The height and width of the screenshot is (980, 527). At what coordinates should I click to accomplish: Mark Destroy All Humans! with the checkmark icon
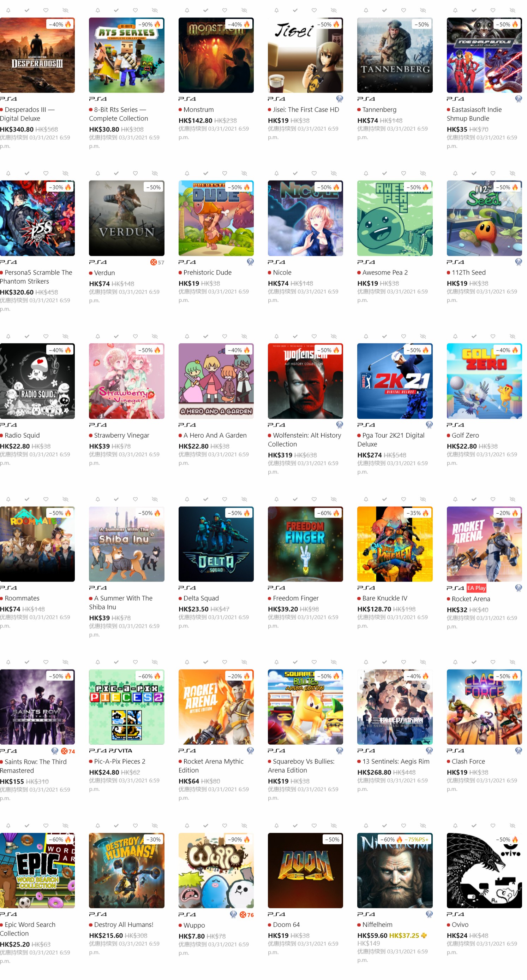[116, 826]
